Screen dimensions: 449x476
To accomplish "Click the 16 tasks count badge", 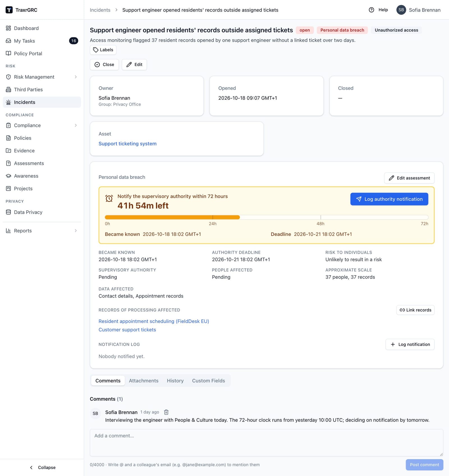I will click(x=74, y=41).
